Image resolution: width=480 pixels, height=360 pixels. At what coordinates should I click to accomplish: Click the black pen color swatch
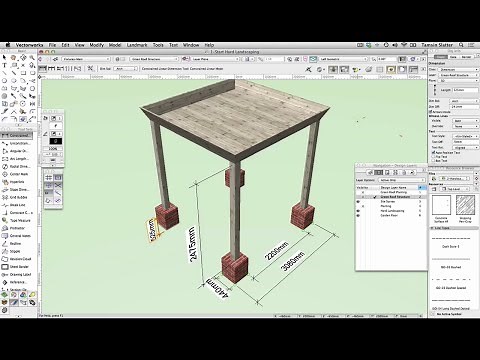(56, 141)
